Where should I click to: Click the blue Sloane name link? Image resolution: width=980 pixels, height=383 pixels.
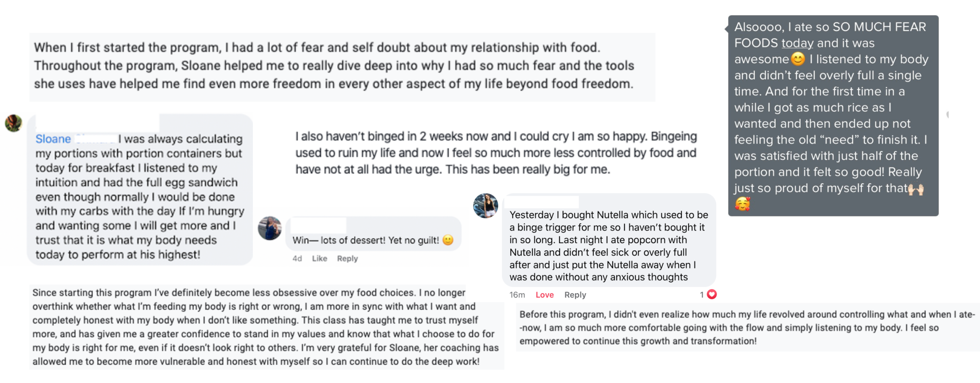point(53,139)
